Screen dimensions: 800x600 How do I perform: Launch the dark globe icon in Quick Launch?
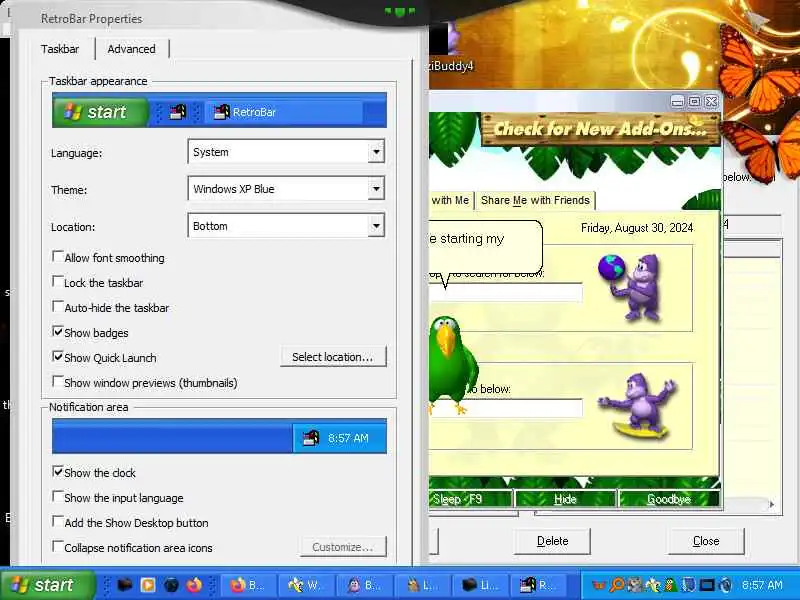pos(171,585)
